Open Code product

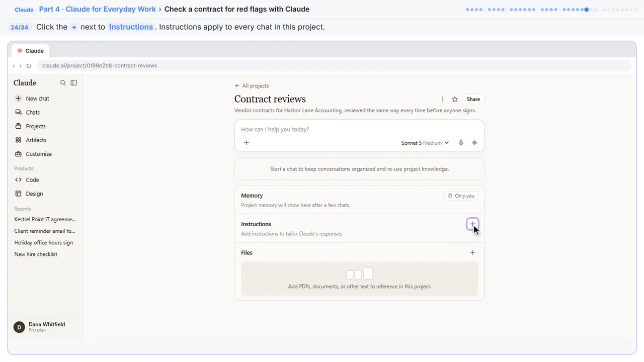27,180
